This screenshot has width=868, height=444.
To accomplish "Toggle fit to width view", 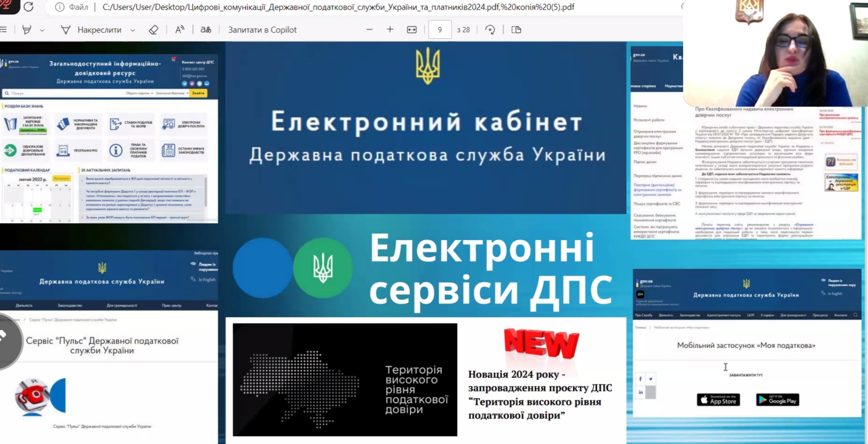I will (411, 30).
